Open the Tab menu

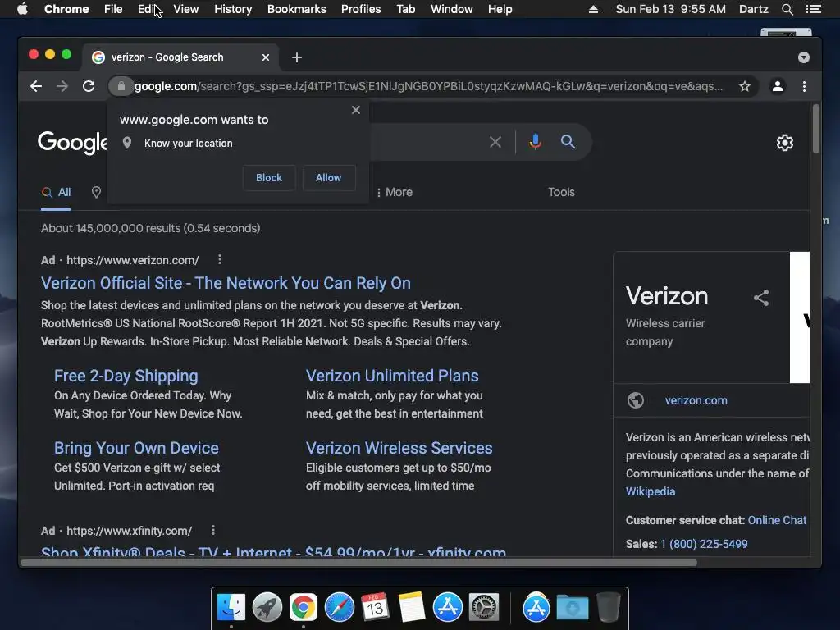point(405,9)
